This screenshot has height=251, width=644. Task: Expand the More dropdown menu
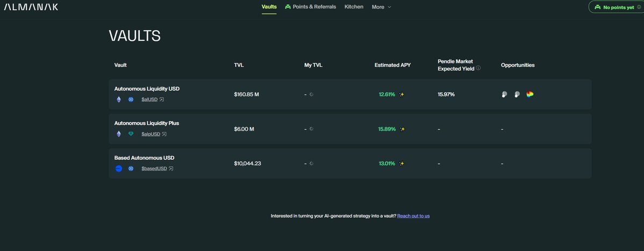381,7
